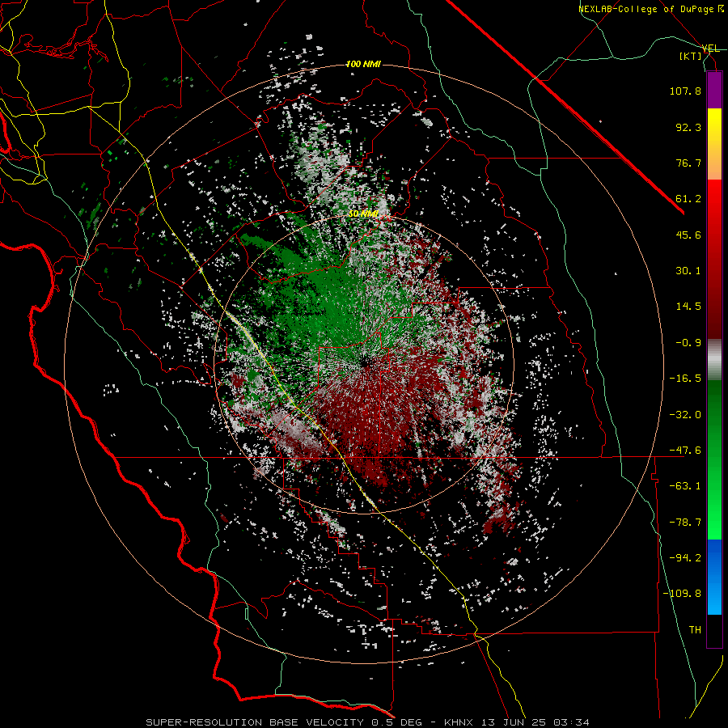Click the blue segment of velocity color bar
This screenshot has height=728, width=728.
coord(714,577)
